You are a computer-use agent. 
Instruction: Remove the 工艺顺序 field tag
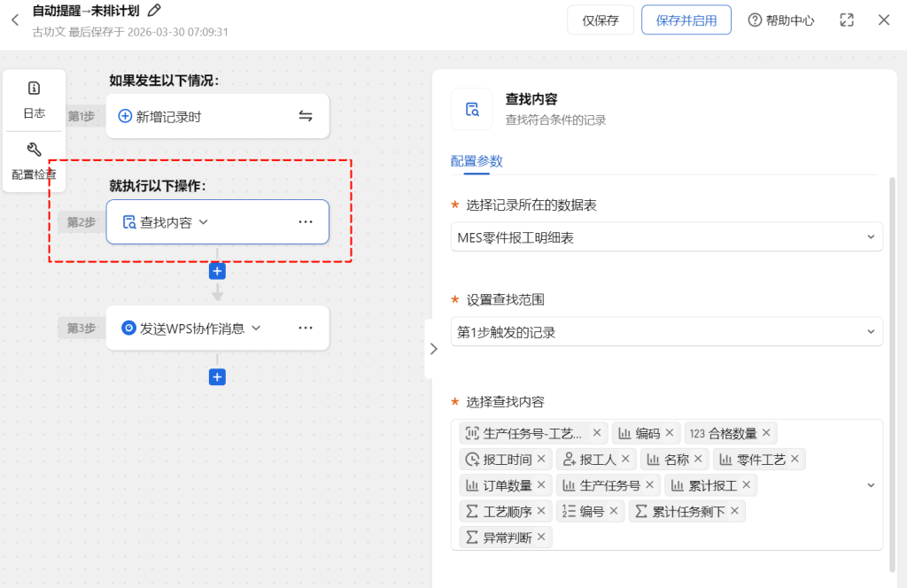point(541,511)
